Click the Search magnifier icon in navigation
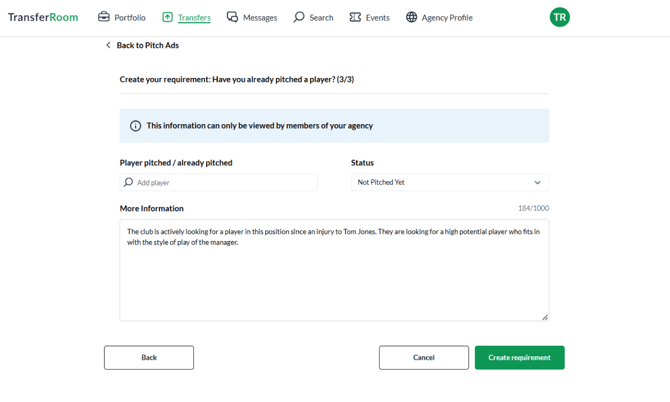This screenshot has height=402, width=670. (x=299, y=17)
